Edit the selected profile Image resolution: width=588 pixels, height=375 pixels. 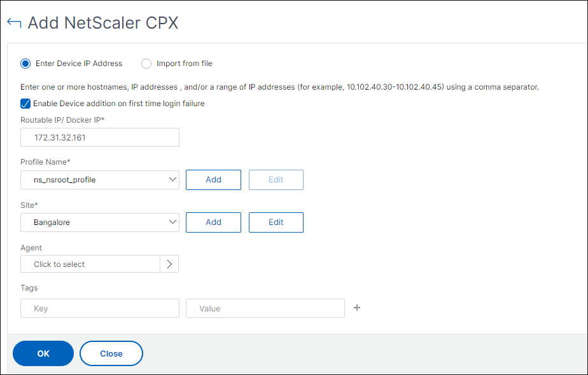click(276, 180)
